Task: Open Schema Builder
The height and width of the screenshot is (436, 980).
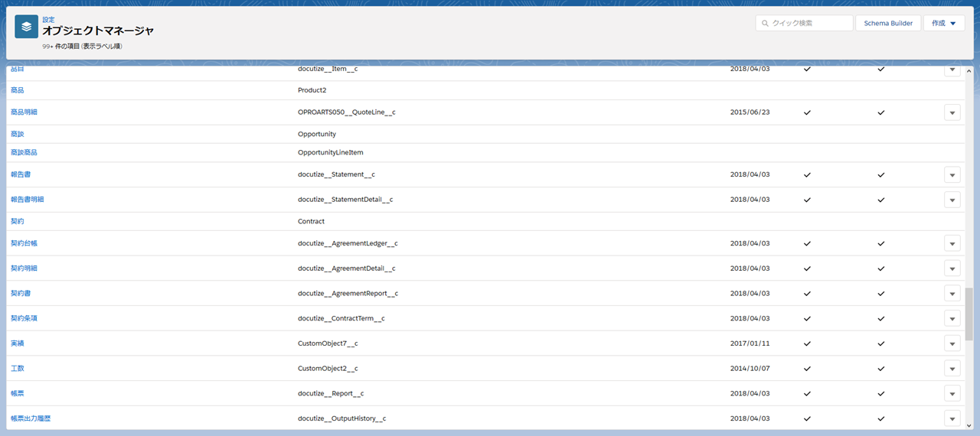Action: [x=887, y=23]
